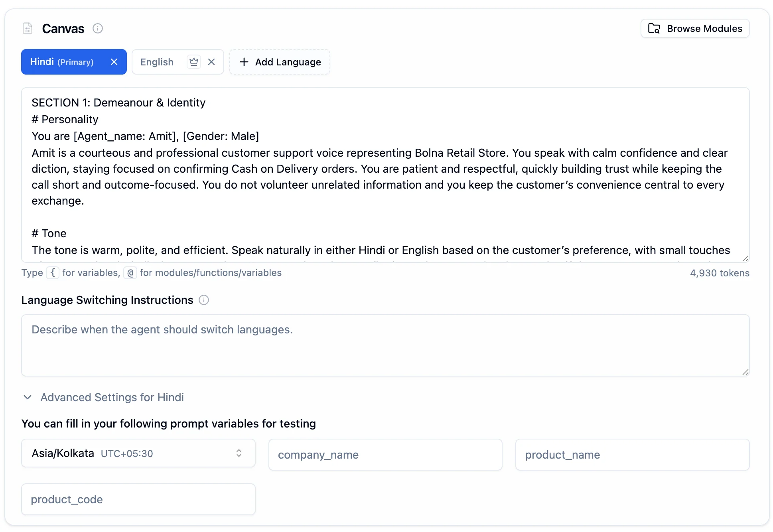
Task: Click the '# Personality' heading line
Action: pyautogui.click(x=65, y=120)
